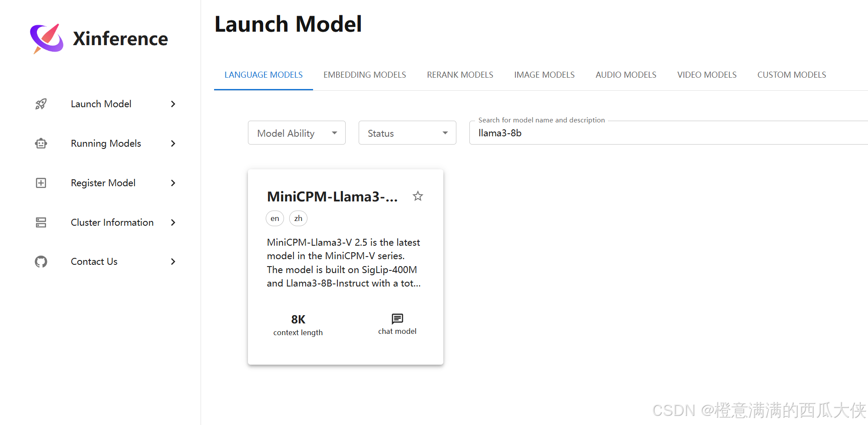The image size is (868, 425).
Task: Expand the Register Model chevron arrow
Action: coord(173,183)
